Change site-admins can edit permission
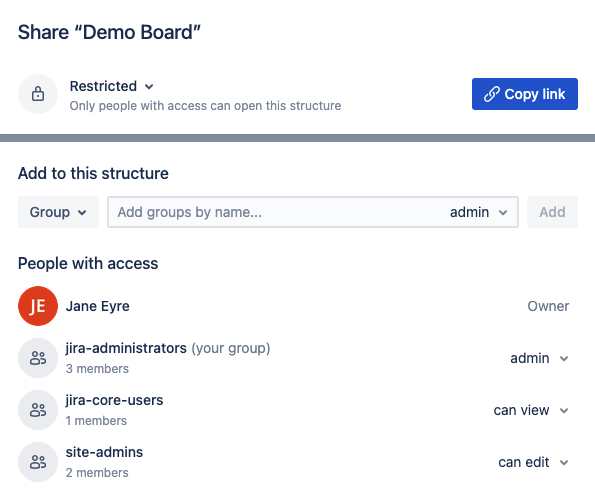595x499 pixels. [533, 462]
